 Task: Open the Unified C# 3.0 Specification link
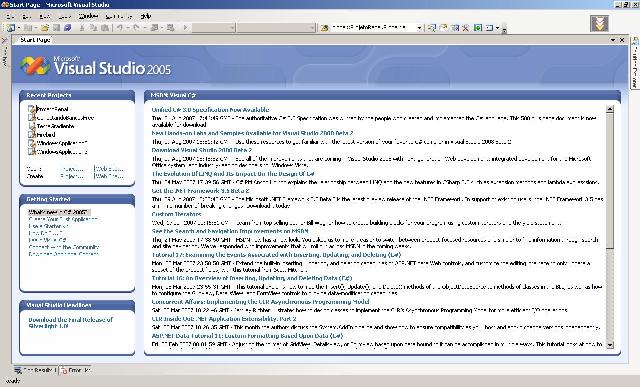pos(210,110)
